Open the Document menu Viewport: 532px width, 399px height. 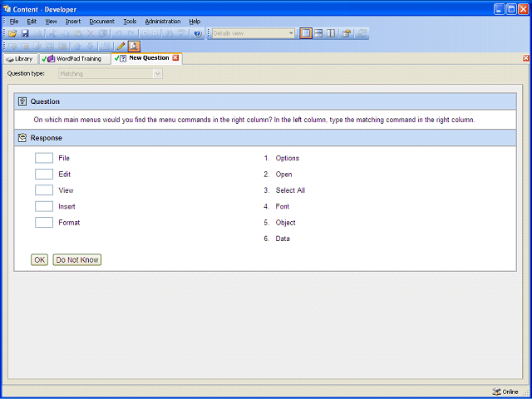click(x=101, y=21)
